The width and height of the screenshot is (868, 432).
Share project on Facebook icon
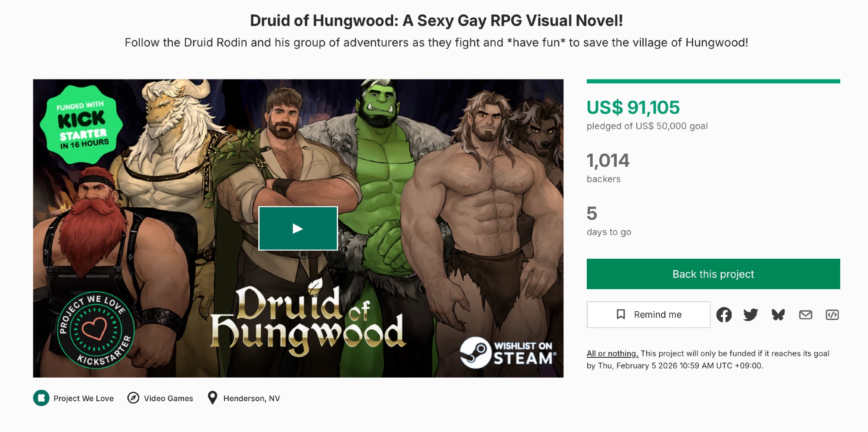point(724,315)
